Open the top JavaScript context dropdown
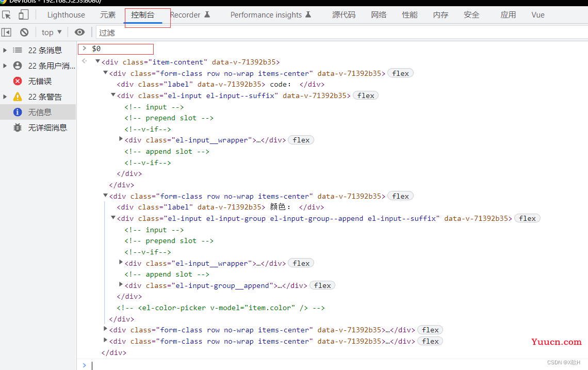 tap(52, 33)
